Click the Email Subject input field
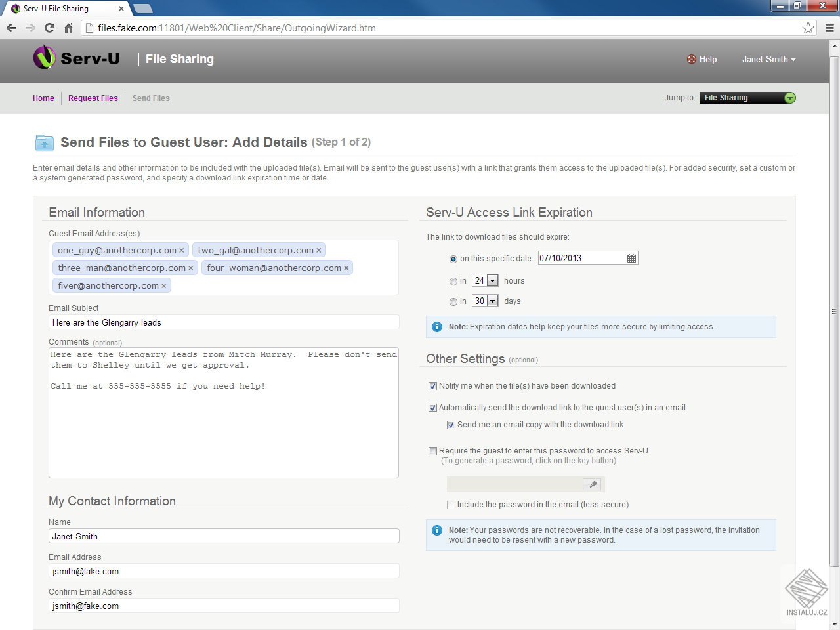Image resolution: width=840 pixels, height=630 pixels. 224,322
